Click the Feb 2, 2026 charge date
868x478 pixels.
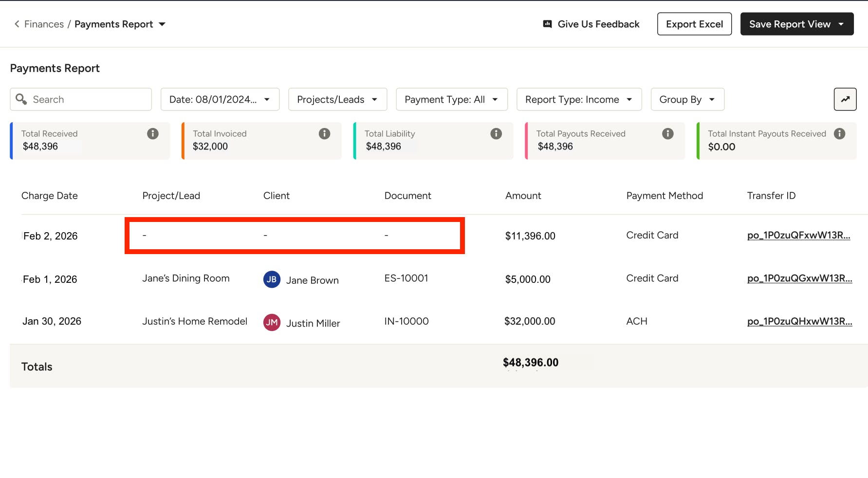point(51,236)
